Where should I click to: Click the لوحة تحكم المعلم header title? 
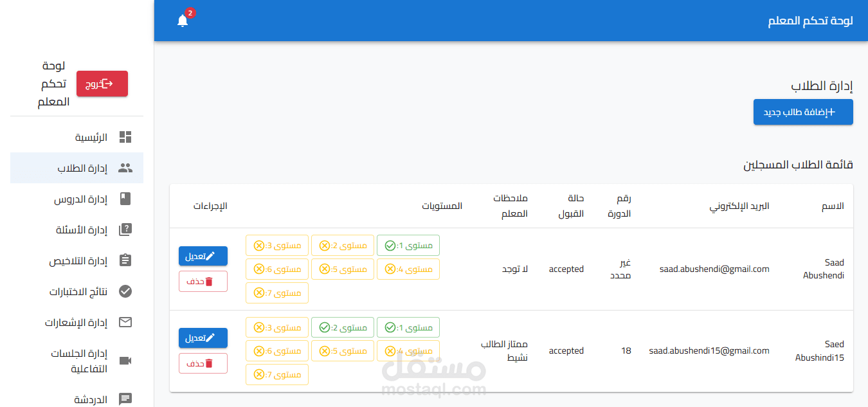click(811, 21)
